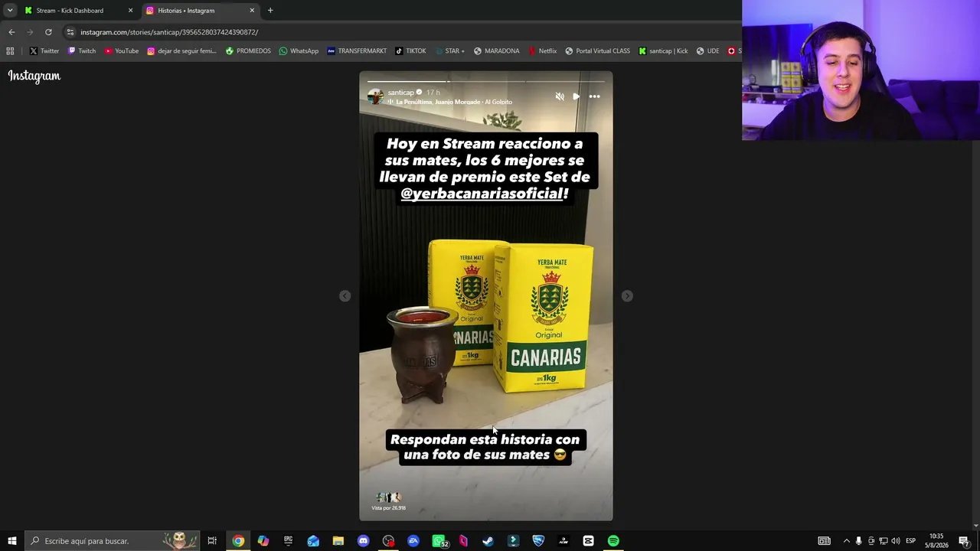The height and width of the screenshot is (551, 980).
Task: Open the santicap | Kick bookmark
Action: (663, 51)
